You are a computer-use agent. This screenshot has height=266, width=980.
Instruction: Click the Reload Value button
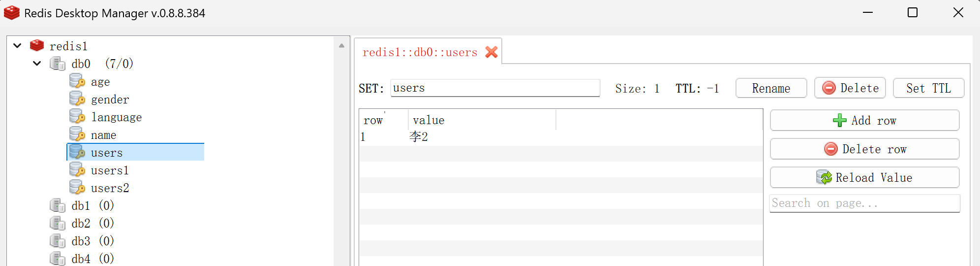click(864, 177)
